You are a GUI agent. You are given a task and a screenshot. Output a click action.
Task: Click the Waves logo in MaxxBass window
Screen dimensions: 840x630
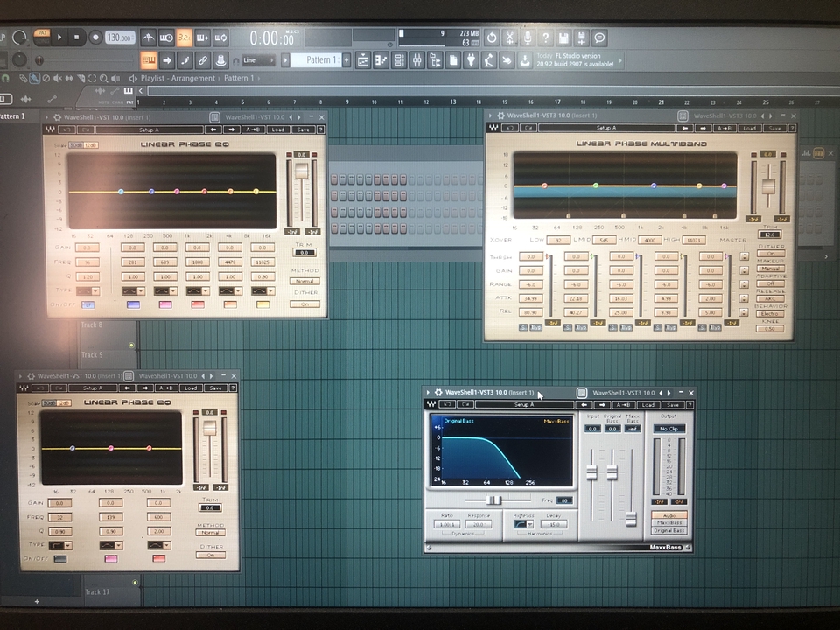click(431, 404)
